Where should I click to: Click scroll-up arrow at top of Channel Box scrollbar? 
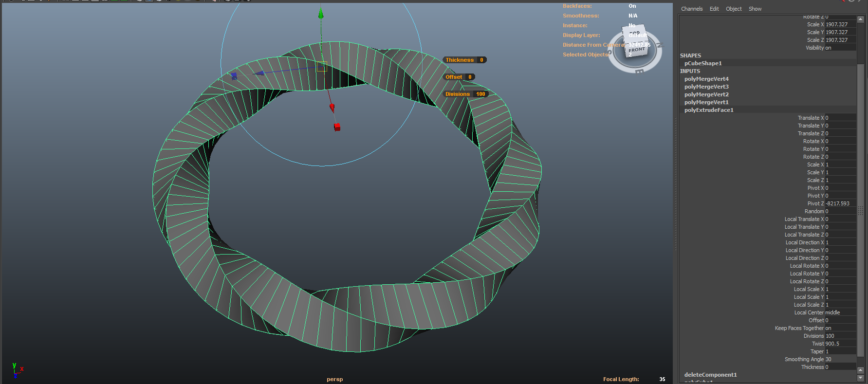[860, 19]
